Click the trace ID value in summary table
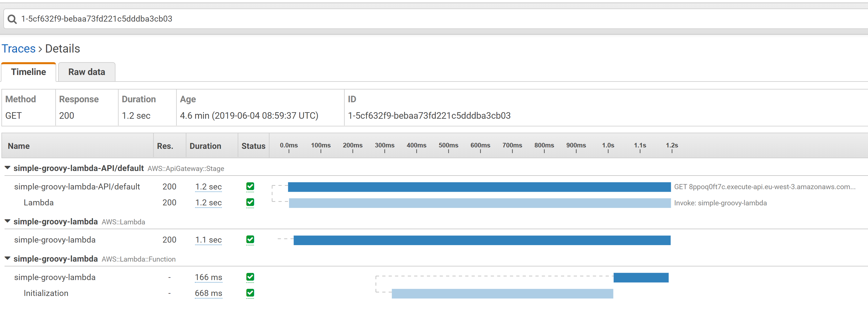This screenshot has height=313, width=868. (429, 116)
